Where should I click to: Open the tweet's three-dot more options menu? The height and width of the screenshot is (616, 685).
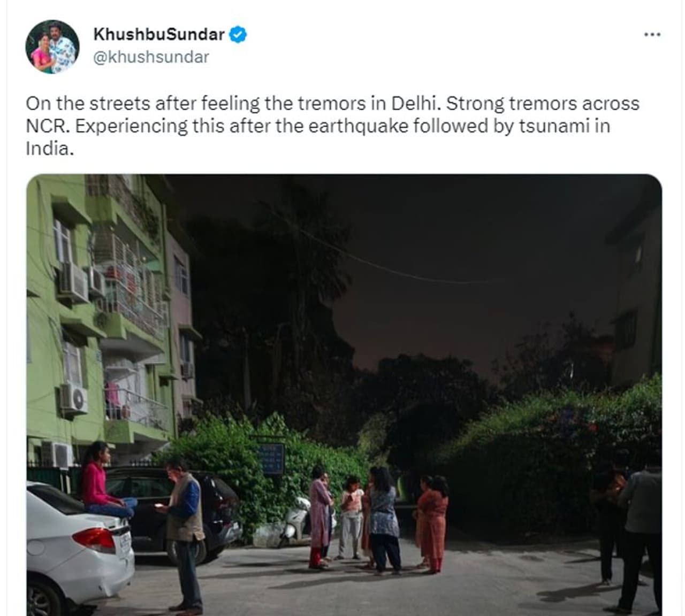click(652, 35)
